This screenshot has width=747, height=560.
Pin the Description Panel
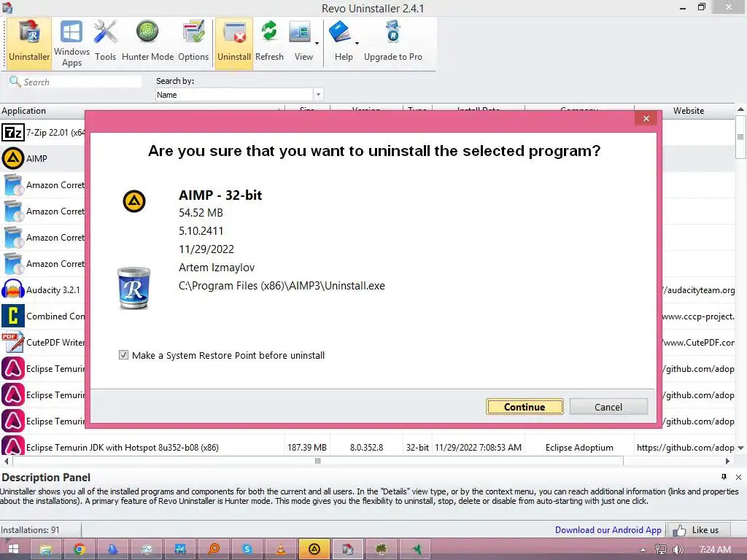[724, 477]
